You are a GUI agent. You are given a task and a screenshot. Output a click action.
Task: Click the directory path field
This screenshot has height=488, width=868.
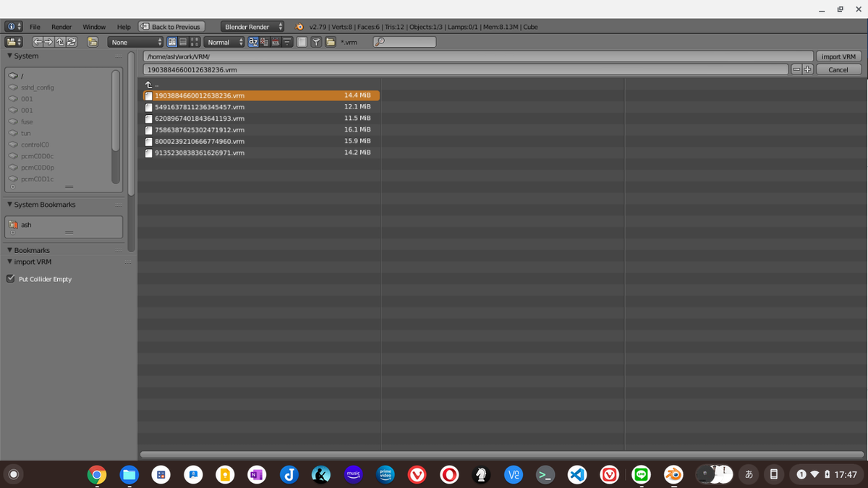478,56
